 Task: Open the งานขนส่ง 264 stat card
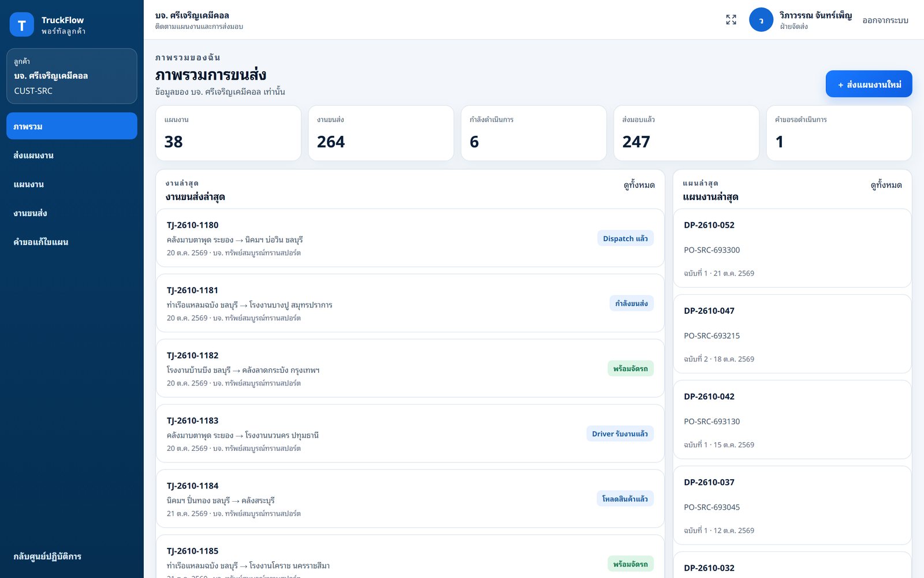point(381,133)
